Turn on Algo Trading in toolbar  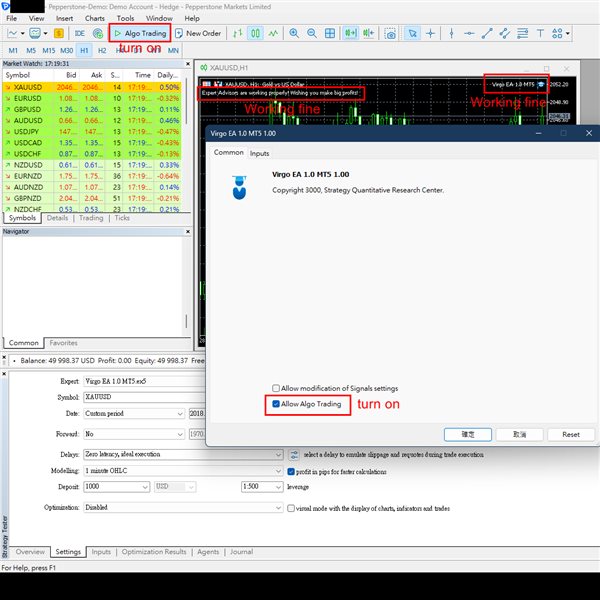[140, 34]
